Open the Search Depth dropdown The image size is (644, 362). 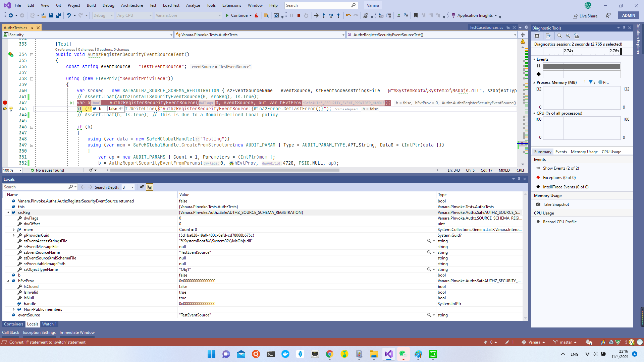pyautogui.click(x=132, y=187)
